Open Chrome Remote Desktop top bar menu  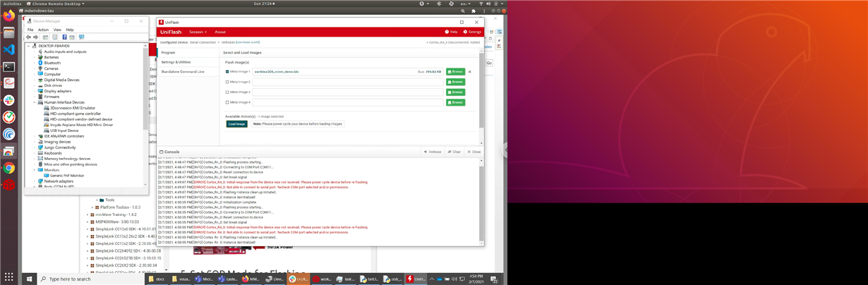click(55, 4)
